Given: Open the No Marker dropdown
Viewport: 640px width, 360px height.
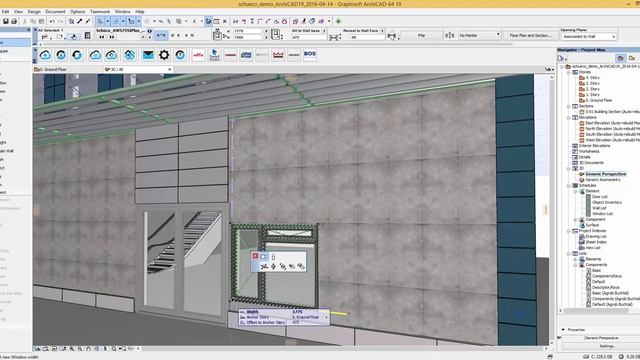Looking at the screenshot, I should coord(478,36).
